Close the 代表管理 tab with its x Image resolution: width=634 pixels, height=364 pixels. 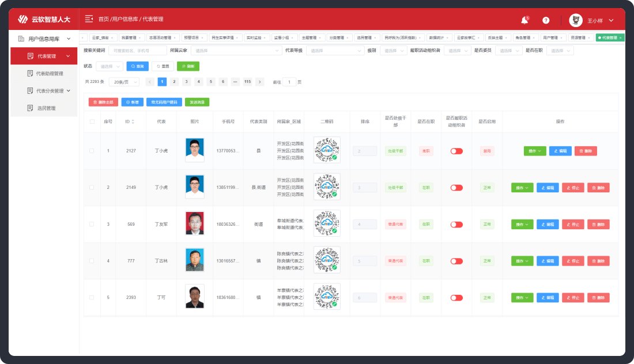(621, 37)
